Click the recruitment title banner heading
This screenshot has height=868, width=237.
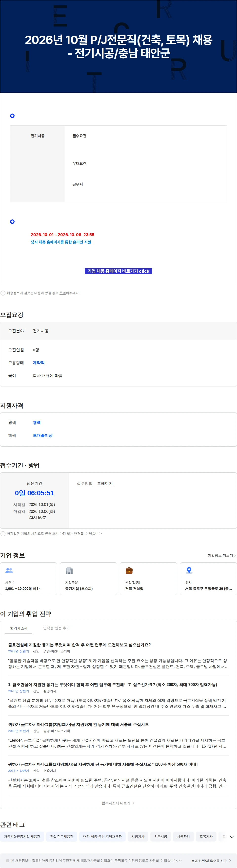119,46
